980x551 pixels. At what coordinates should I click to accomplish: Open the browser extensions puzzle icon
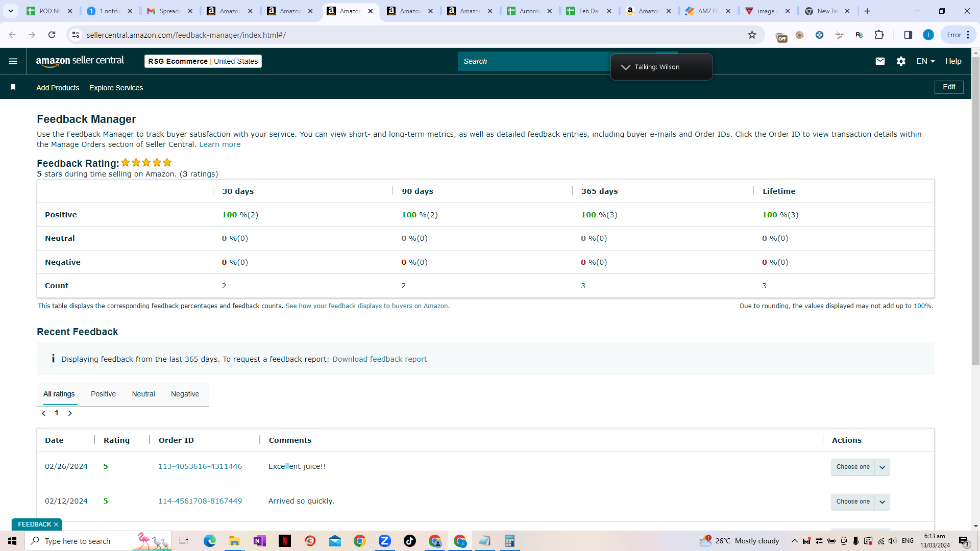[879, 35]
